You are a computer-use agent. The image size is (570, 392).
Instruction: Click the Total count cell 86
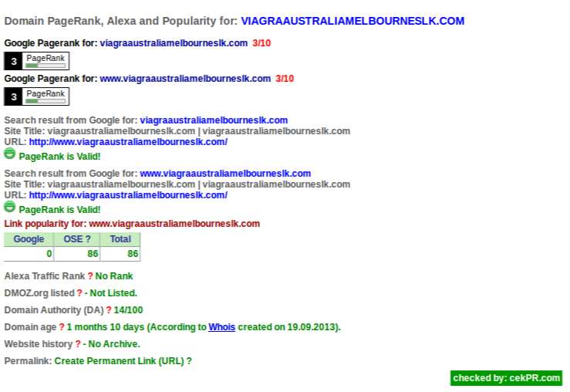pos(120,254)
